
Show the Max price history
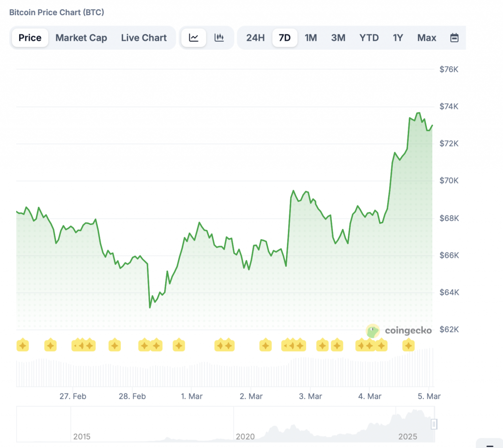tap(426, 38)
